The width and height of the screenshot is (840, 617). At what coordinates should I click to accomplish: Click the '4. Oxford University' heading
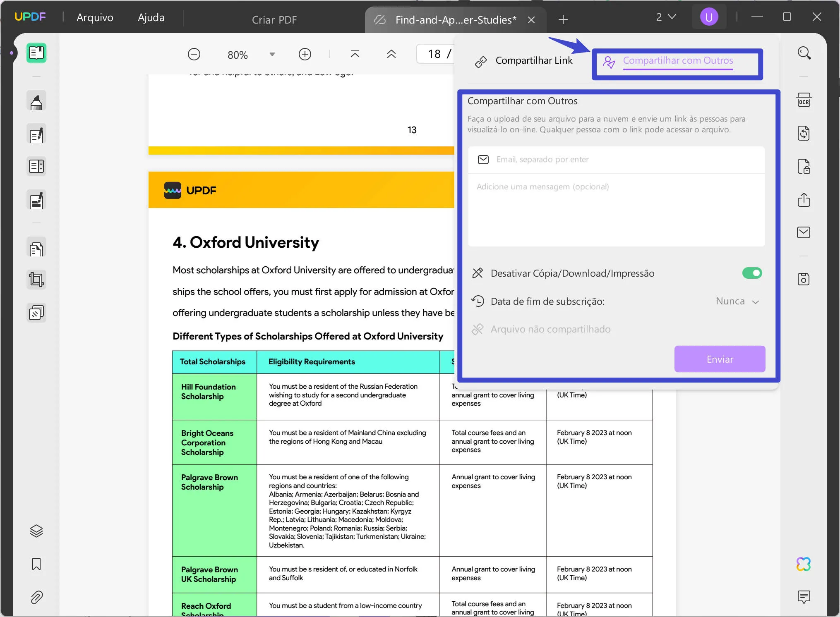click(246, 242)
